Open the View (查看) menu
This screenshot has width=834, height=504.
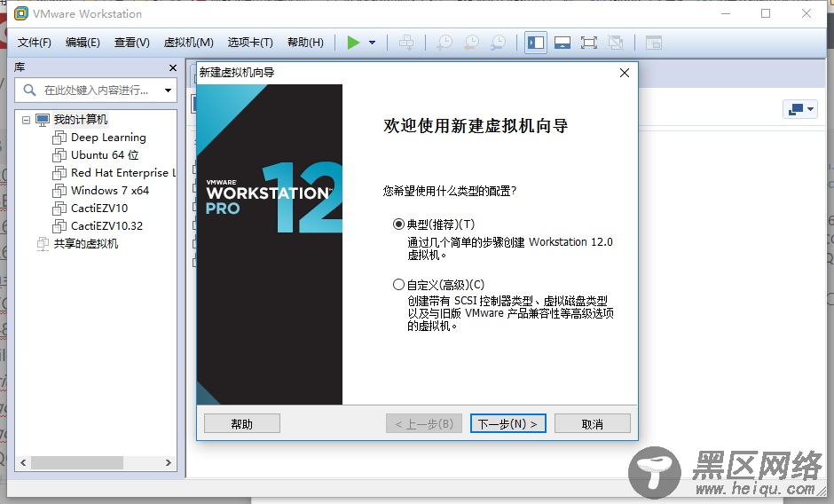[x=132, y=43]
